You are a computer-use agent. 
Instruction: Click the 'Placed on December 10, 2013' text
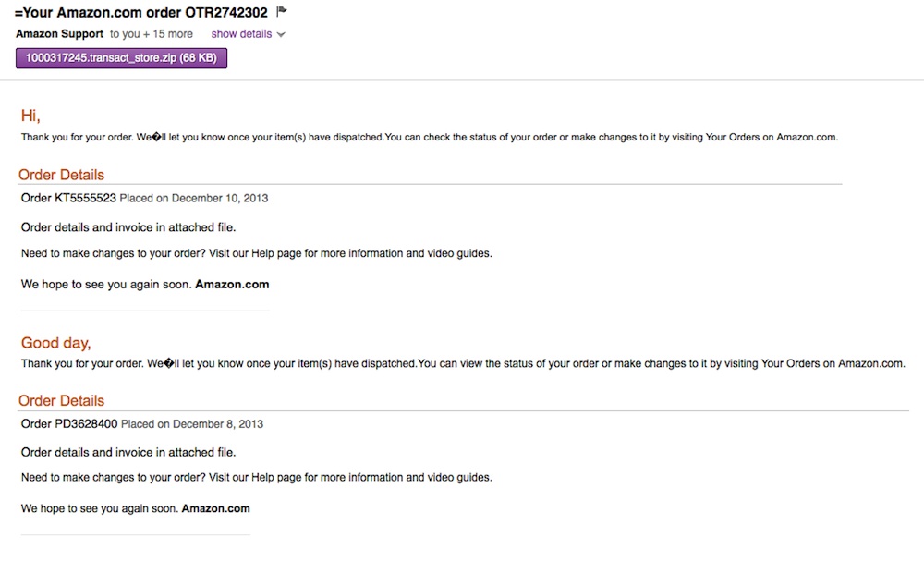tap(194, 198)
